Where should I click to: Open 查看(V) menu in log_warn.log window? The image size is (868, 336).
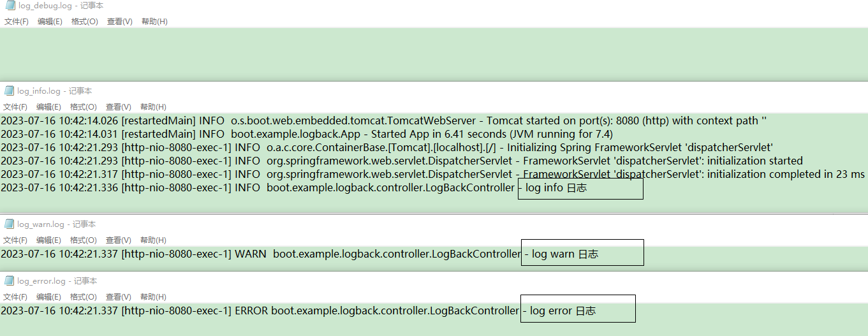[119, 240]
